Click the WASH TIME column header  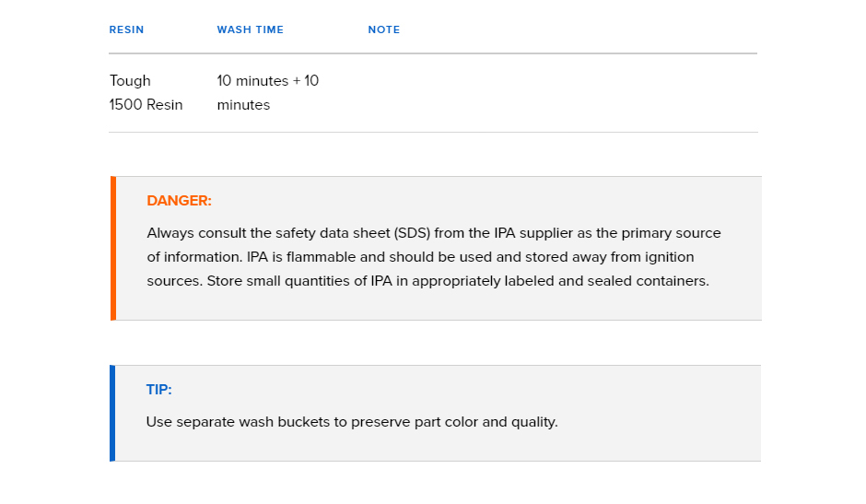click(251, 29)
